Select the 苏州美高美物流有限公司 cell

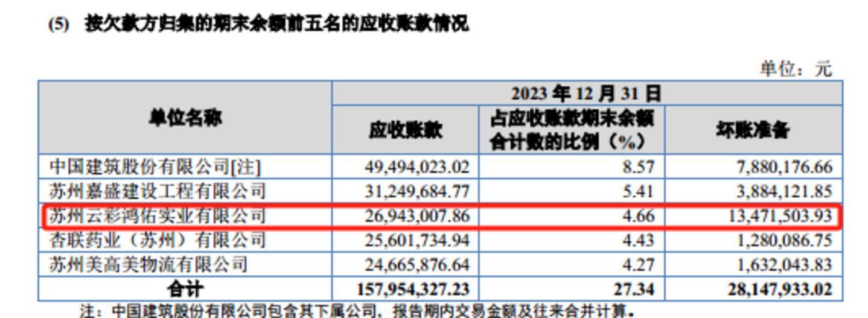click(148, 264)
